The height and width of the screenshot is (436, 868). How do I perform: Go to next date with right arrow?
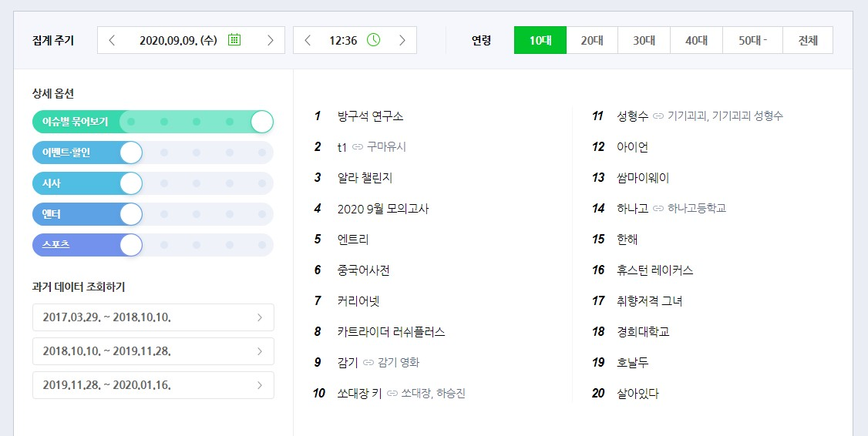tap(270, 40)
